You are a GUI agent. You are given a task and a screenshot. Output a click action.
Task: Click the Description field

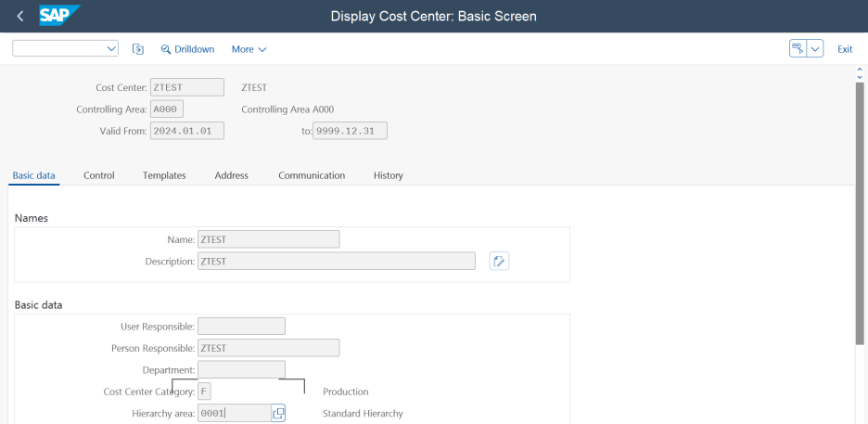(337, 262)
